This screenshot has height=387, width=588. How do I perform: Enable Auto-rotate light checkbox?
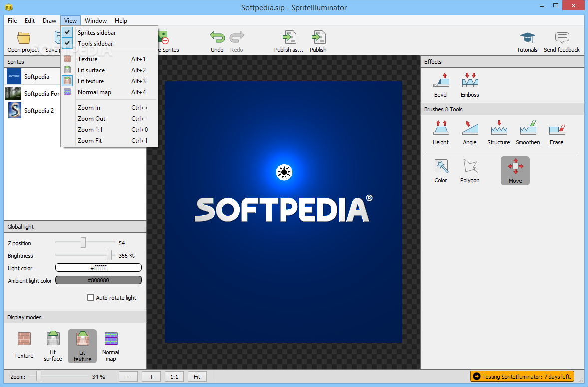pos(90,297)
